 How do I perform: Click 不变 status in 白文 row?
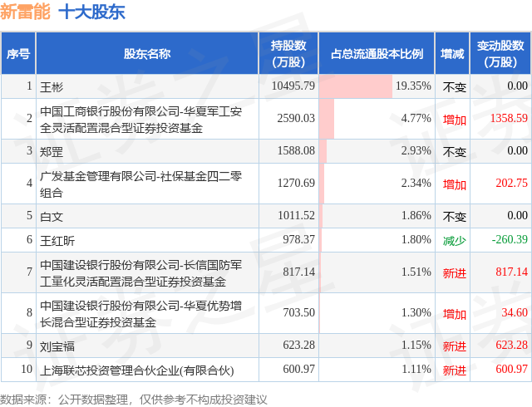click(x=455, y=217)
